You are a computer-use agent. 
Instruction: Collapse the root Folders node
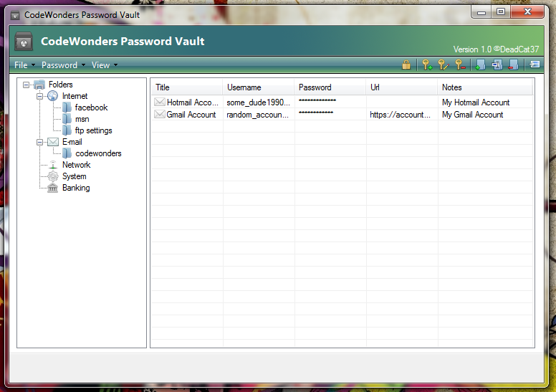26,85
